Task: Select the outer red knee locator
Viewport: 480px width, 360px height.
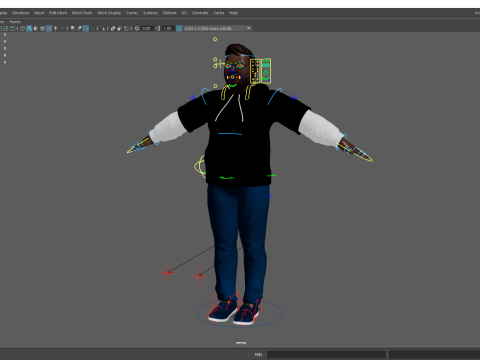Action: tap(167, 273)
